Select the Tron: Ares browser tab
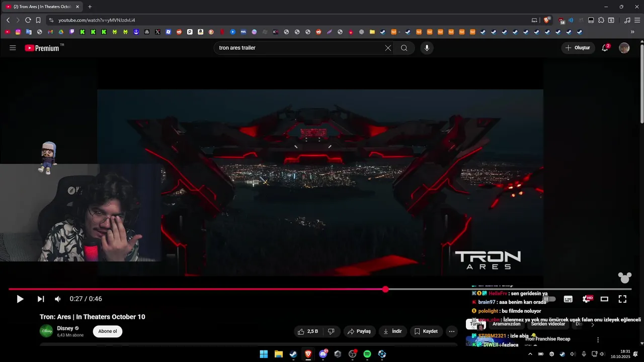 click(42, 7)
